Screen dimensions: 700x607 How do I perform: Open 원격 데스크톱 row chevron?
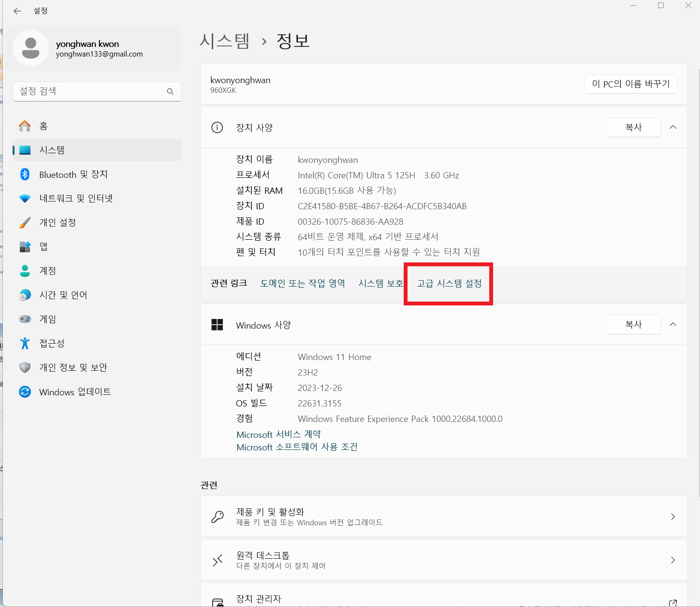tap(673, 560)
